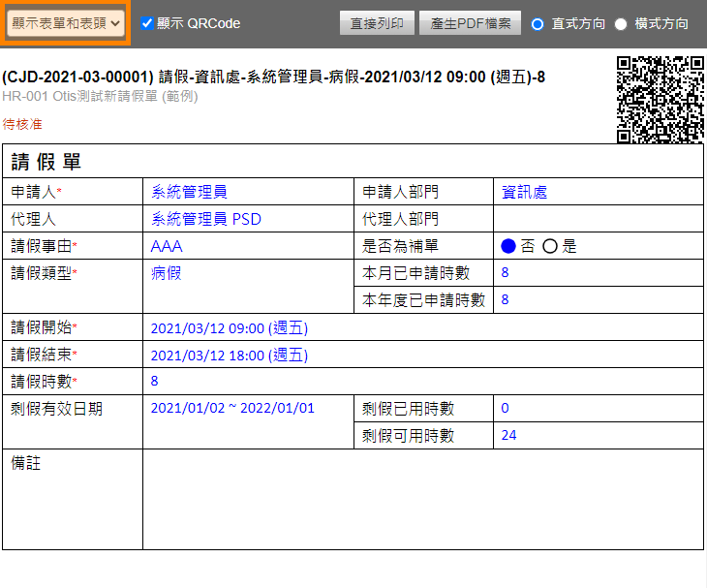Screen dimensions: 707x588
Task: Click the 本月已申請時數 label
Action: pyautogui.click(x=415, y=273)
